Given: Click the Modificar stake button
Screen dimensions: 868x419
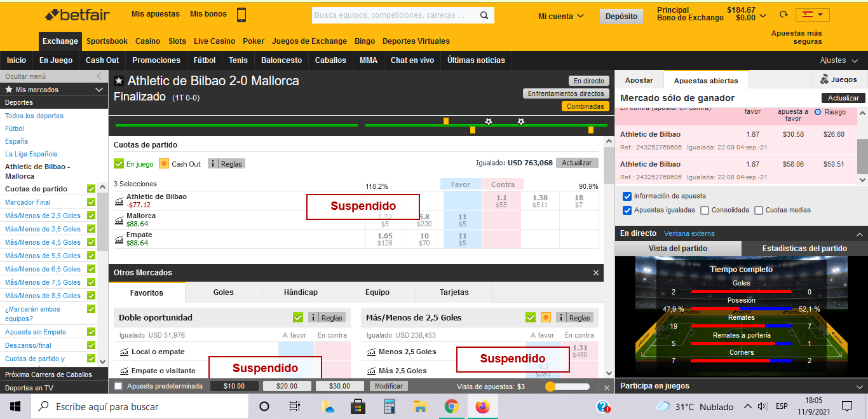Looking at the screenshot, I should pyautogui.click(x=389, y=386).
